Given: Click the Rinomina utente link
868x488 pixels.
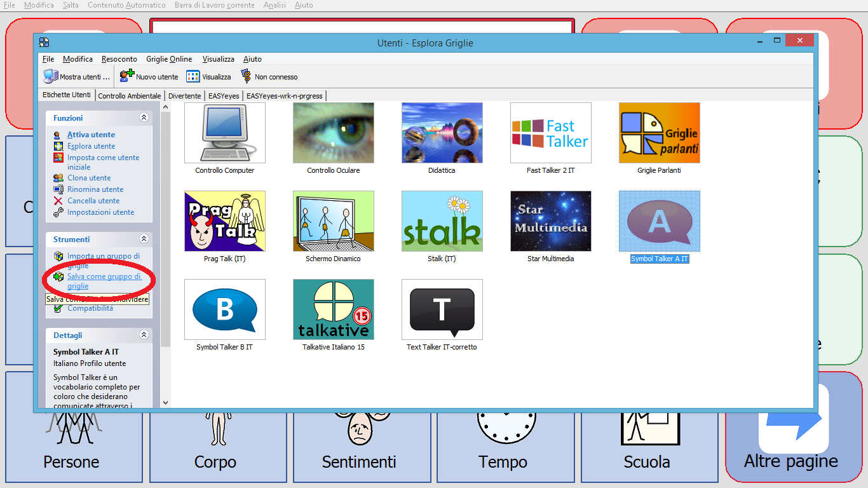Looking at the screenshot, I should point(95,189).
